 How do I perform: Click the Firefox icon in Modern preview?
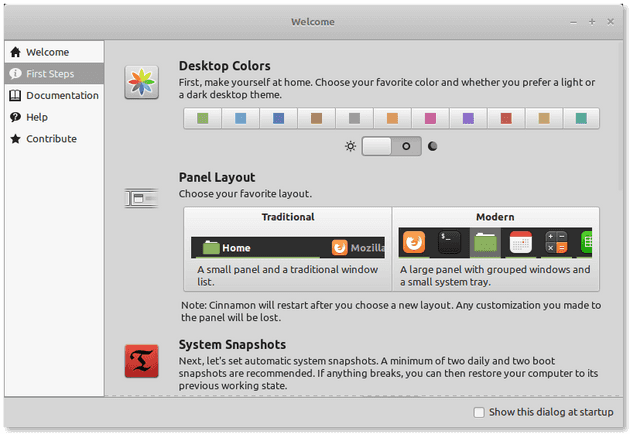click(414, 242)
